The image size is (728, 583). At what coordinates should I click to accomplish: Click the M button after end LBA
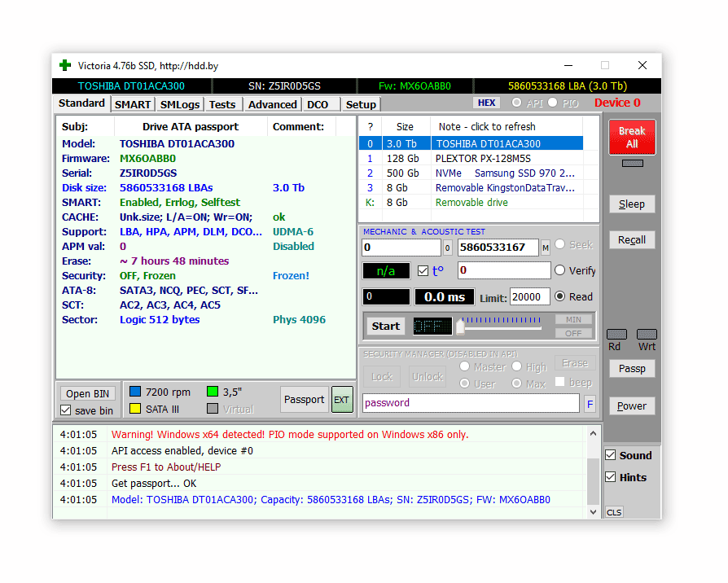pos(545,248)
